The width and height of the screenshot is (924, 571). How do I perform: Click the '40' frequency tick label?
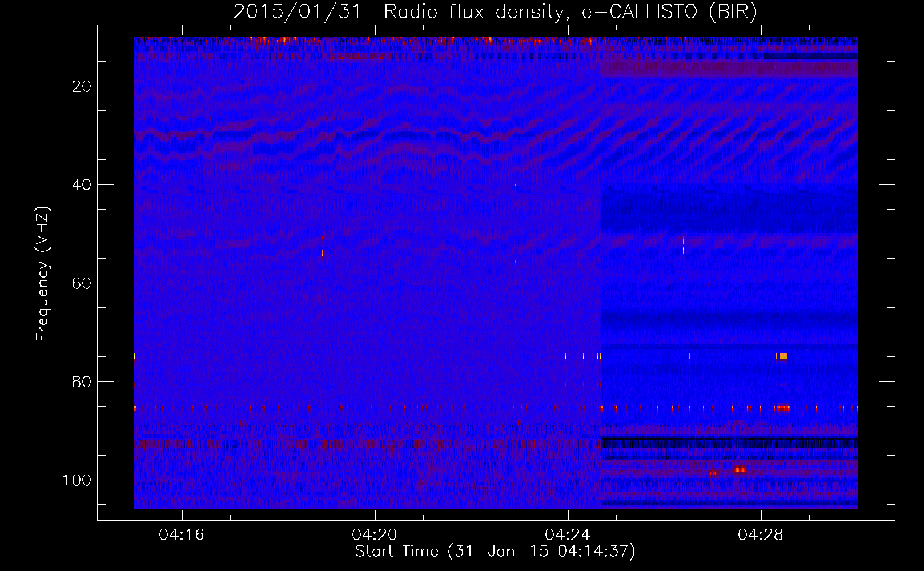coord(82,185)
